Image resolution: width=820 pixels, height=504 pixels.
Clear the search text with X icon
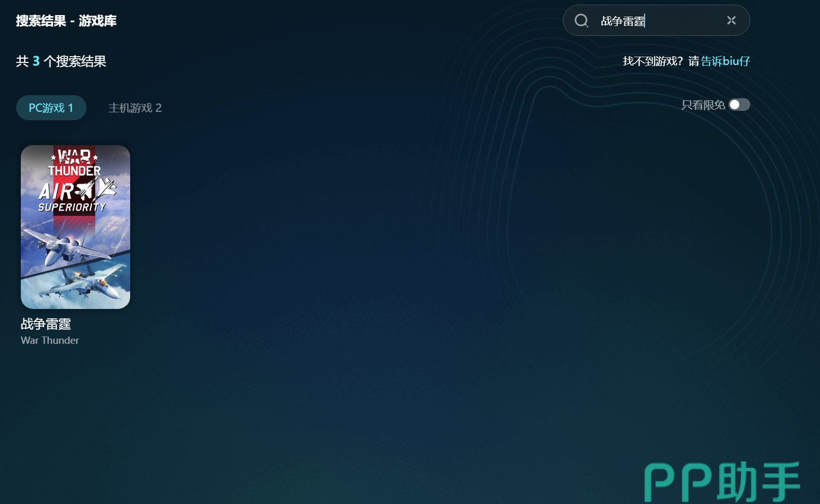(x=731, y=20)
